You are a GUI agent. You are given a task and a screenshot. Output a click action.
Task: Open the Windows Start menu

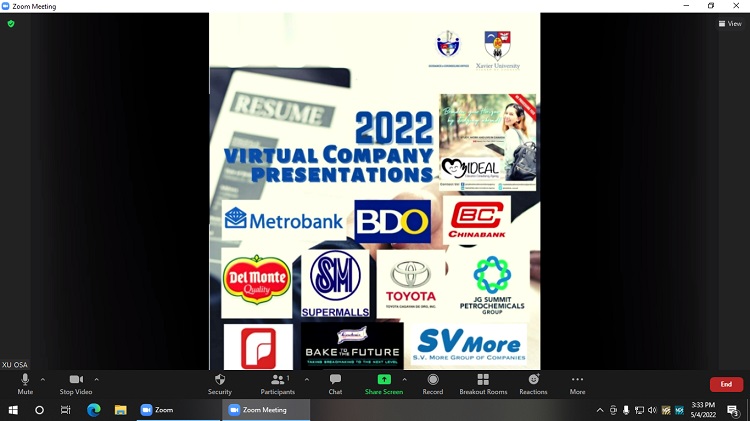point(13,410)
